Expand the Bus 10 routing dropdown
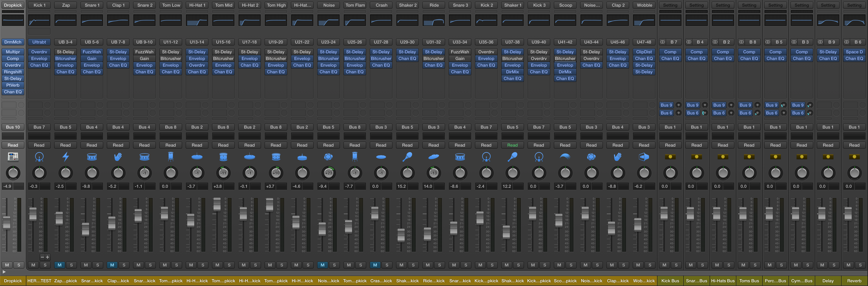Viewport: 868px width, 286px height. 12,127
